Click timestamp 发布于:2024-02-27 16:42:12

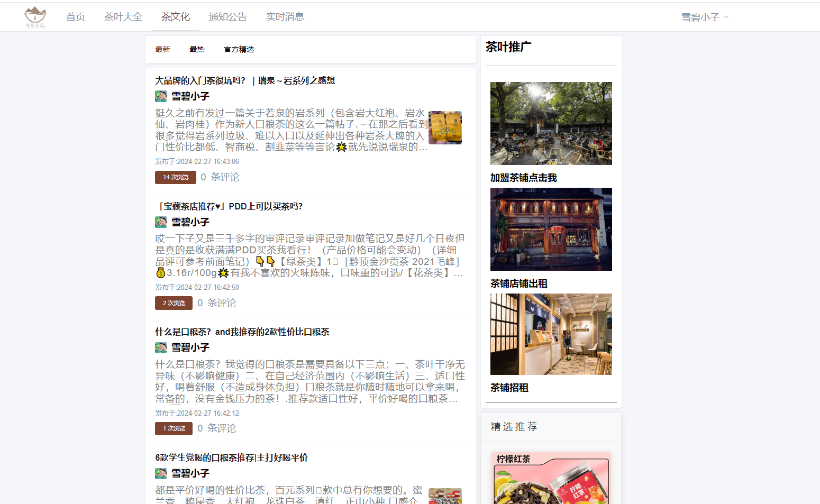[197, 413]
